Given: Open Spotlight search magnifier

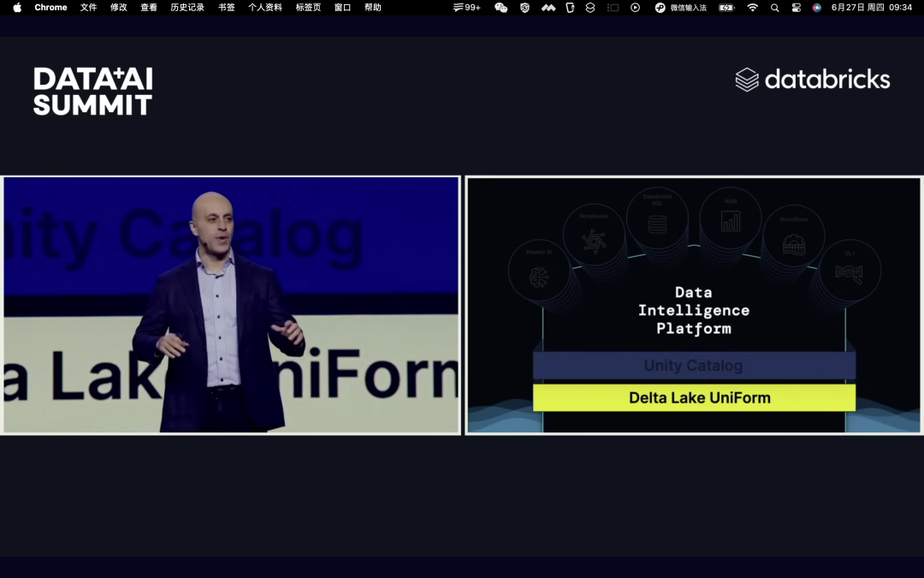Looking at the screenshot, I should pos(775,8).
